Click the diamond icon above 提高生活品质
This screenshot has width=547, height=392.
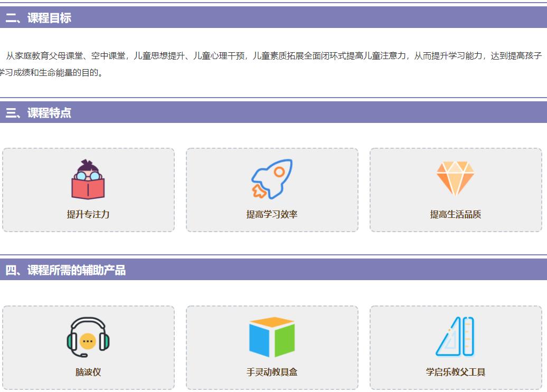point(456,177)
